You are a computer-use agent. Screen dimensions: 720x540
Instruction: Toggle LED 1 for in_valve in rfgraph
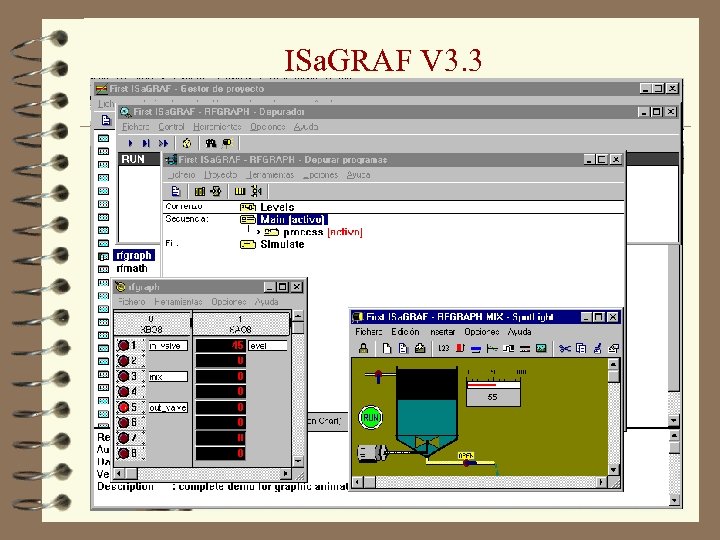(x=123, y=345)
